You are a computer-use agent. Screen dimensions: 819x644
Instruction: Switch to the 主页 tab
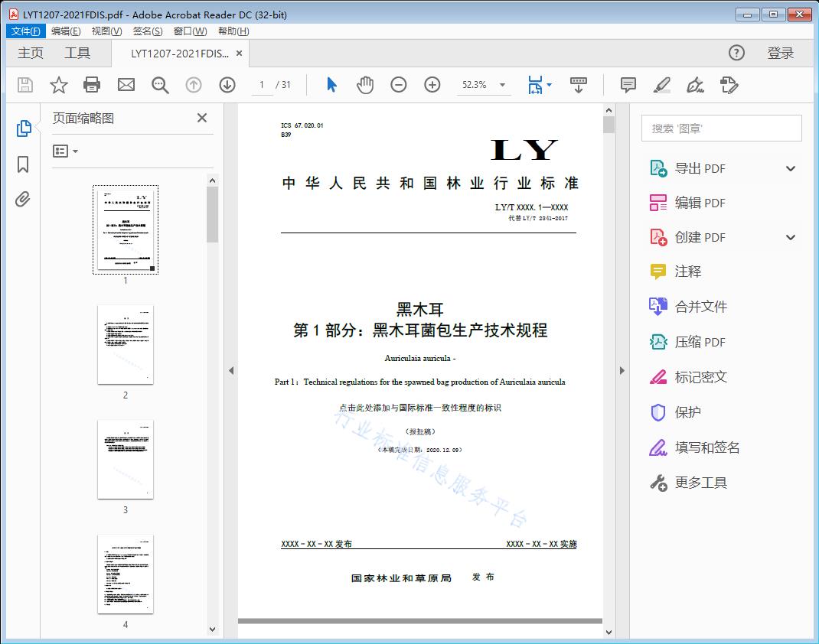point(31,53)
